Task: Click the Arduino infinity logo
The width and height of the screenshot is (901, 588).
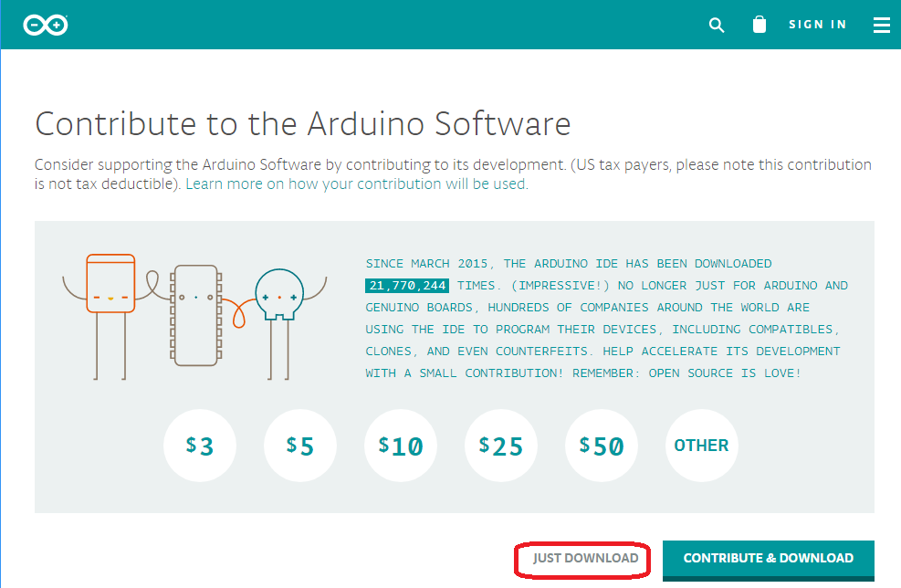Action: [46, 24]
